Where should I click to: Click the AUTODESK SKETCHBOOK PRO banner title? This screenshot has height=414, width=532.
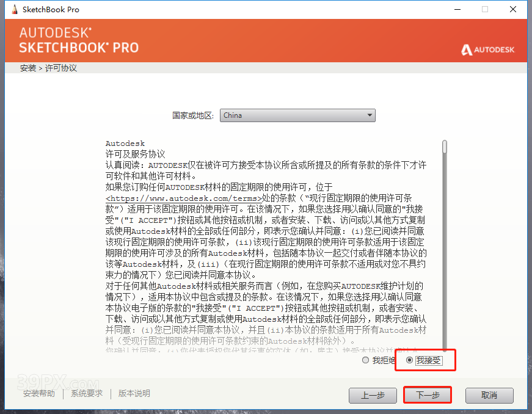click(79, 40)
